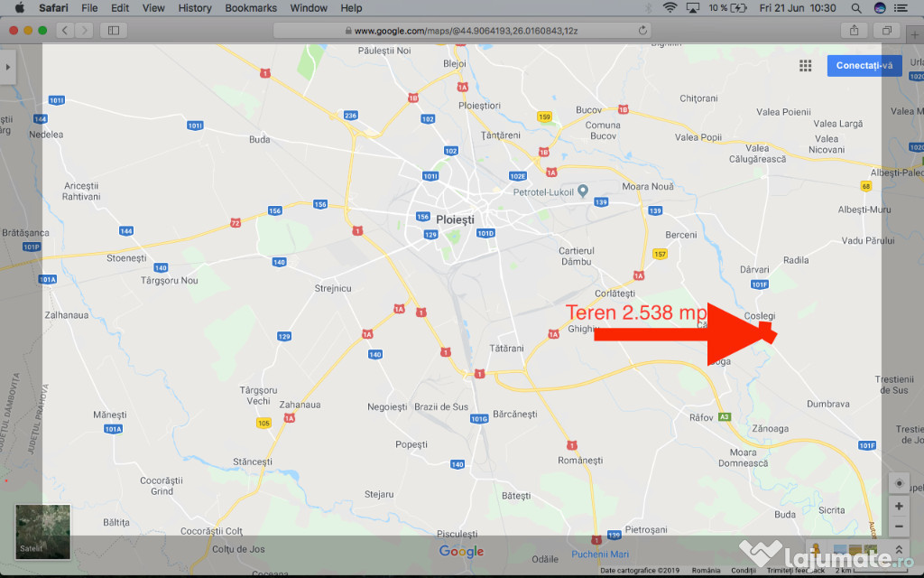Open the History menu
The width and height of the screenshot is (924, 578).
click(x=195, y=7)
